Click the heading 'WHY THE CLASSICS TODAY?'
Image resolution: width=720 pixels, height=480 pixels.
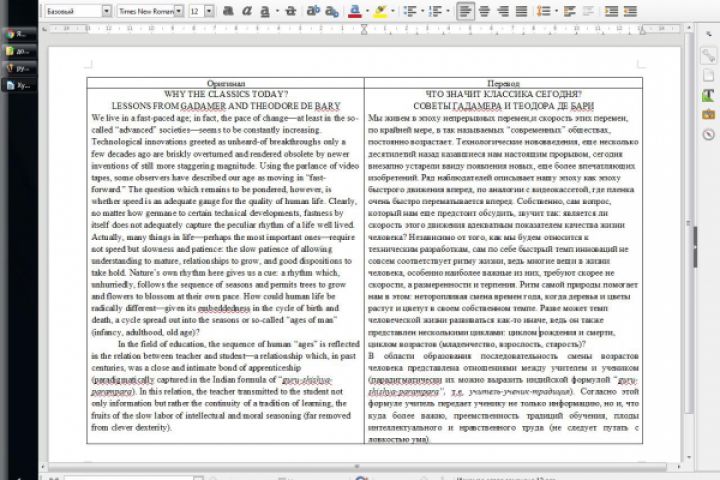click(x=226, y=94)
